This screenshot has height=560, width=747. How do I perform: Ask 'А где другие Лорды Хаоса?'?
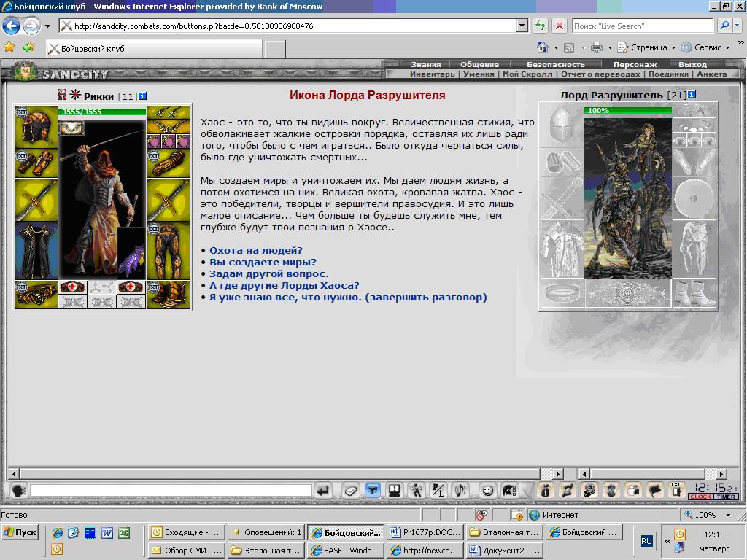pos(285,285)
